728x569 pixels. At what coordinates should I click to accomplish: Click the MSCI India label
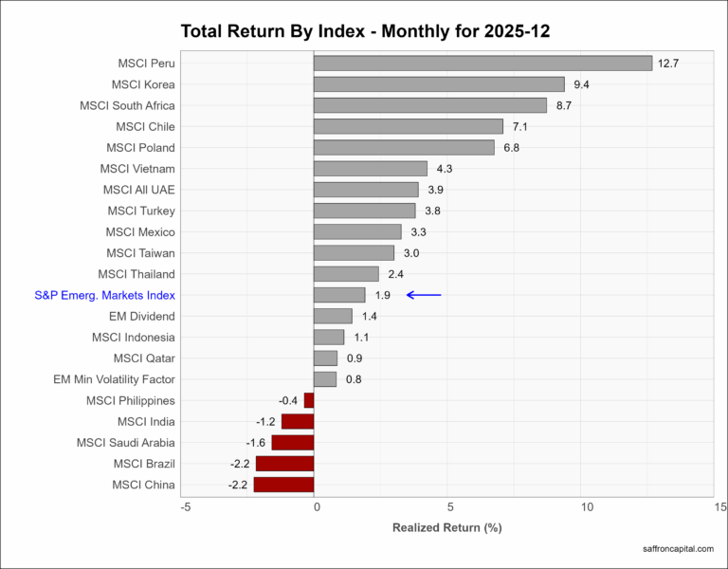pos(146,422)
